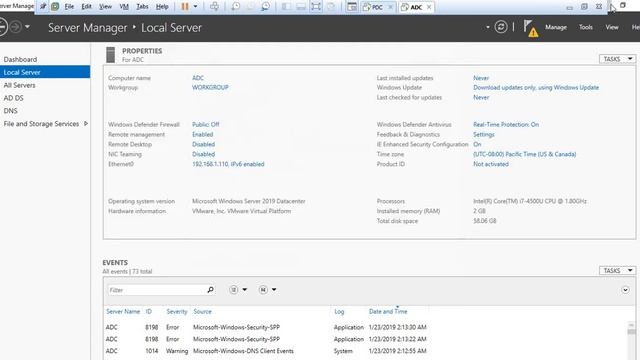Open the VMware Tabs menu
640x360 pixels.
pos(142,7)
